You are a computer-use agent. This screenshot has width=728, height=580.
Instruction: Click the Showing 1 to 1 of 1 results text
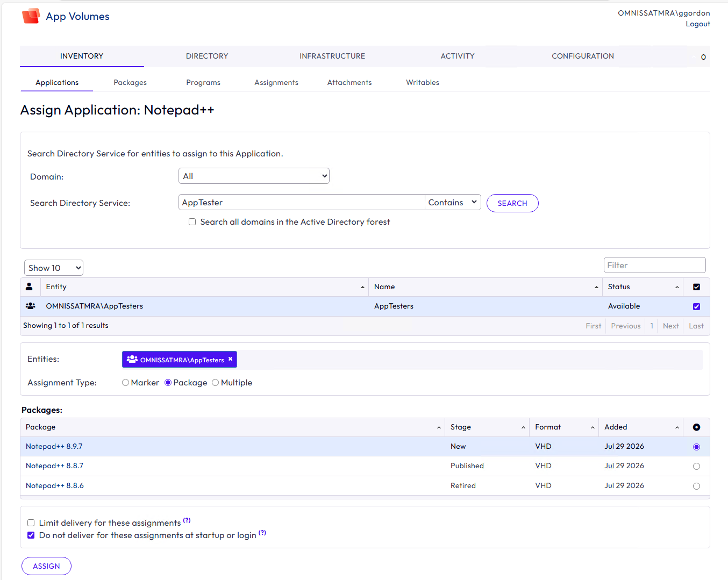coord(66,325)
